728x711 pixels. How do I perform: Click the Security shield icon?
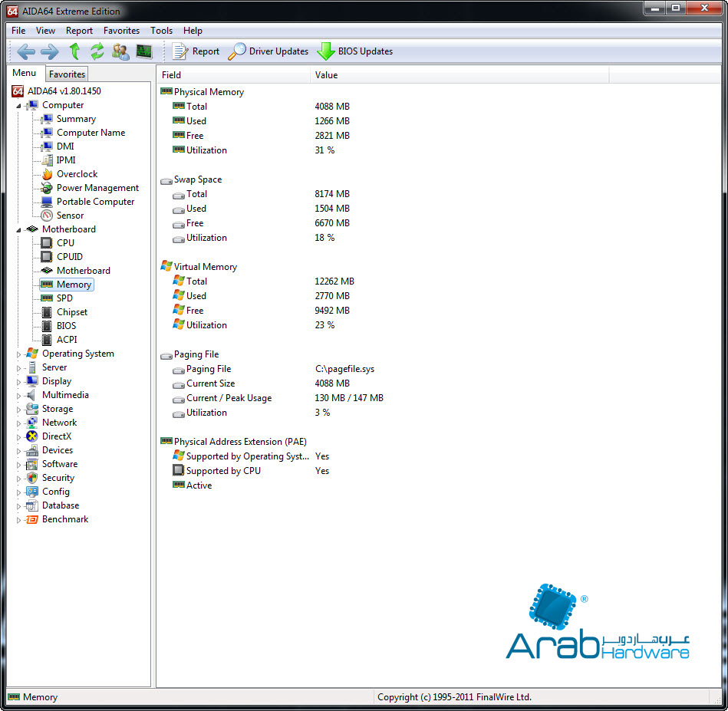(32, 478)
